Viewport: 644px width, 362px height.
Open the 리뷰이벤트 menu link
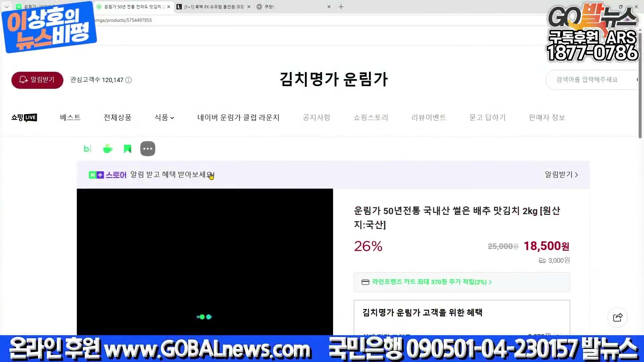(428, 118)
